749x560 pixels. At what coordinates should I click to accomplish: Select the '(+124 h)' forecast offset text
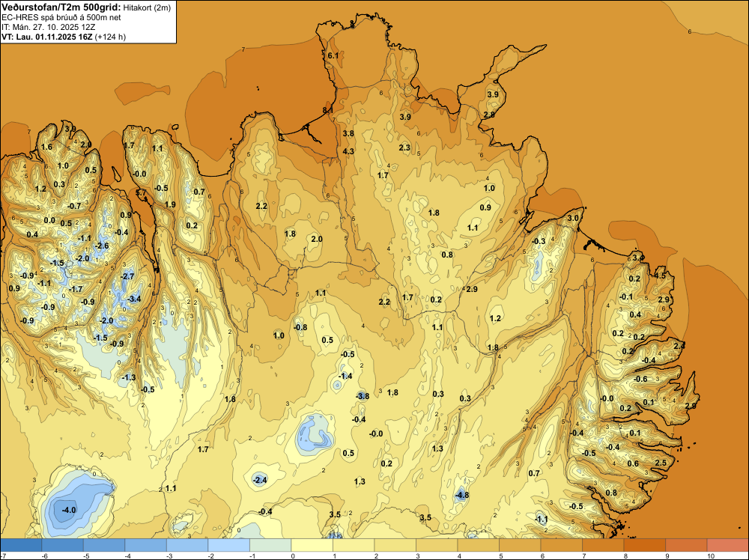(110, 37)
